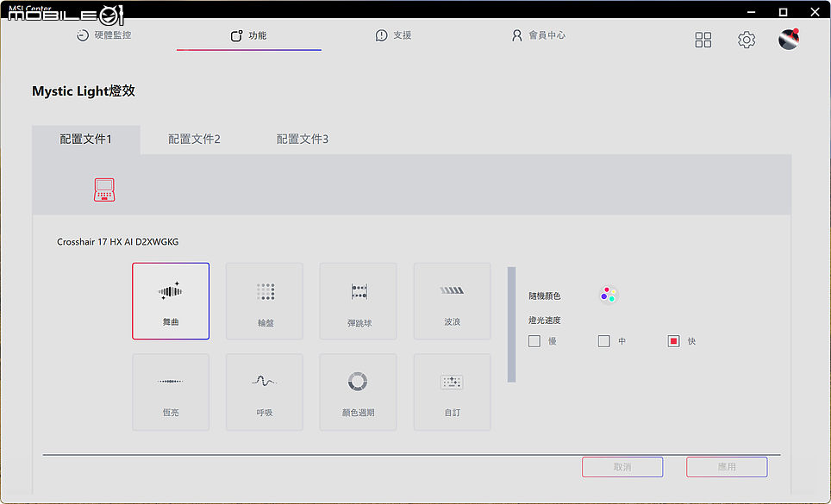Open the 會員中心 tab
This screenshot has height=504, width=831.
point(539,35)
